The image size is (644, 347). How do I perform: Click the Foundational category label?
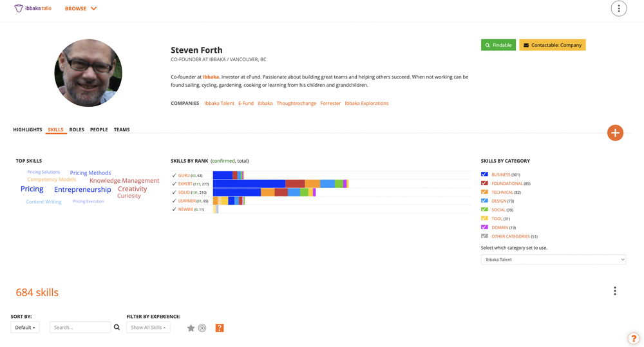(x=507, y=183)
